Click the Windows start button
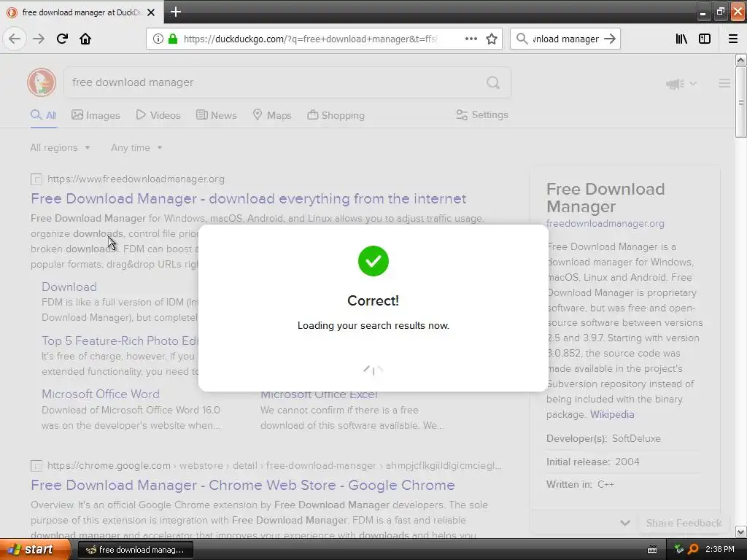Viewport: 747px width, 560px height. tap(36, 550)
